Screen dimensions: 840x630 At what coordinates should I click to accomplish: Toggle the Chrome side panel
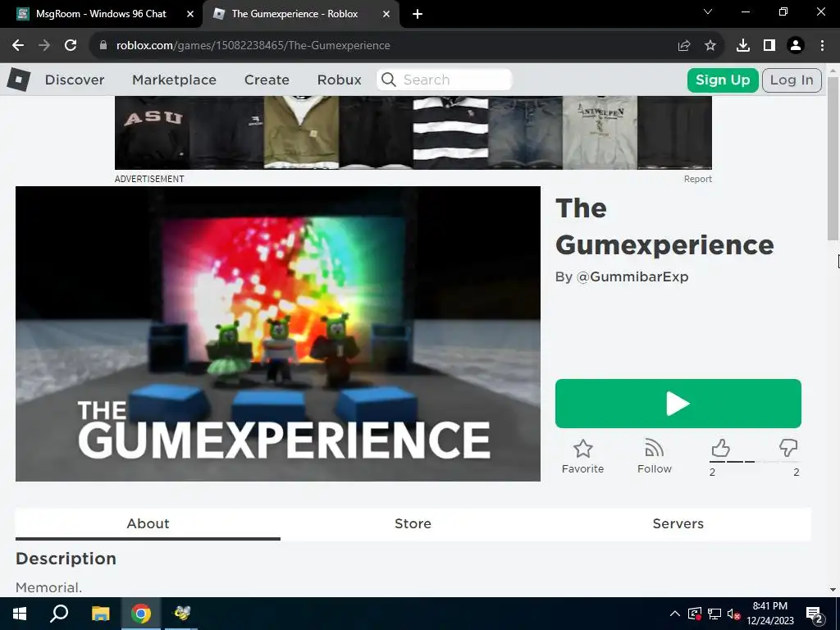tap(769, 46)
